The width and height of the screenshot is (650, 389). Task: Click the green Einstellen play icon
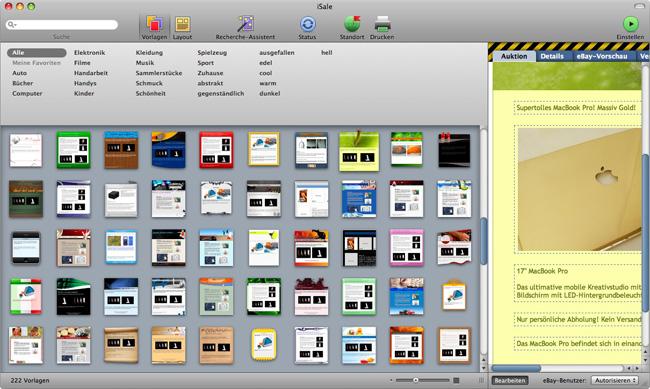(x=631, y=24)
